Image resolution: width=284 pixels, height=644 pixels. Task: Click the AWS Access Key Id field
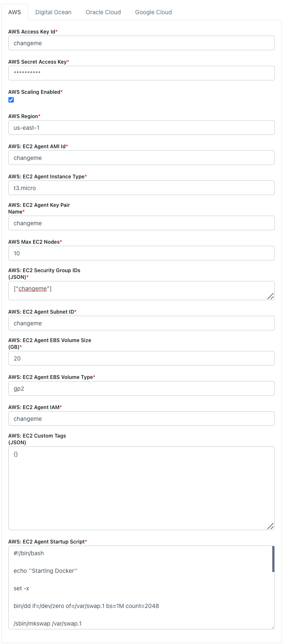(x=141, y=43)
